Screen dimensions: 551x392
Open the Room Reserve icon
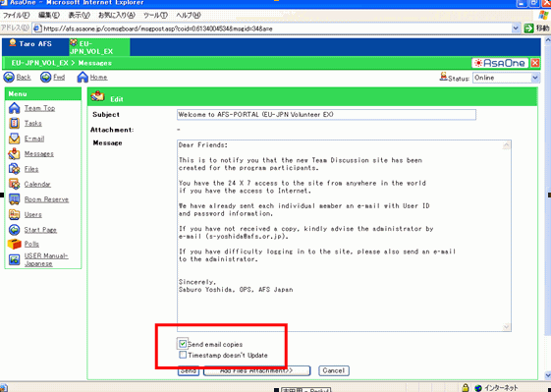14,199
